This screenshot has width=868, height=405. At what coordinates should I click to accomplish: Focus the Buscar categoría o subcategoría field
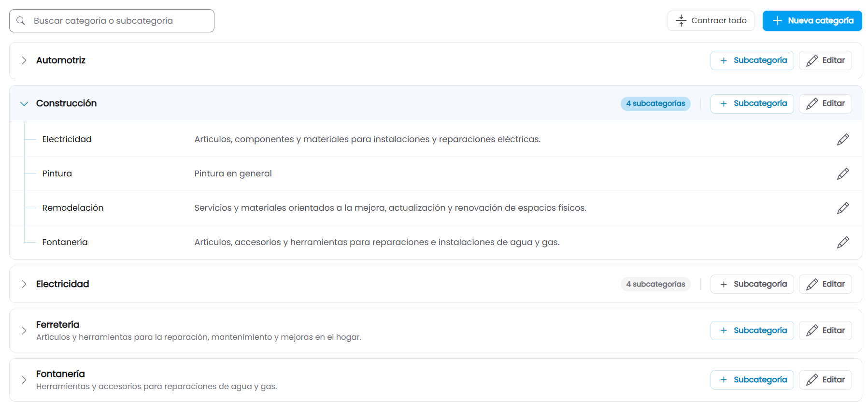pyautogui.click(x=112, y=21)
